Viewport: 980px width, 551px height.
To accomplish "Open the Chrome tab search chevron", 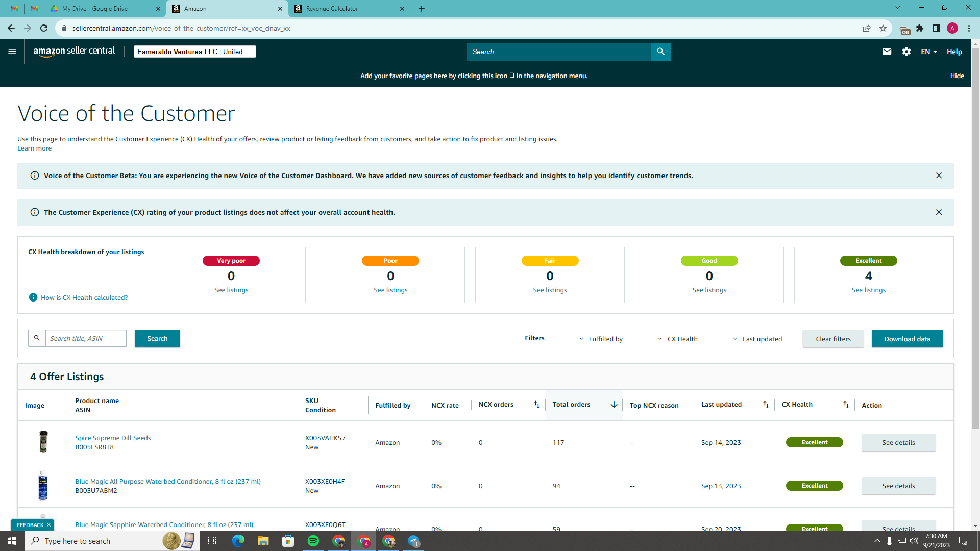I will pyautogui.click(x=898, y=8).
